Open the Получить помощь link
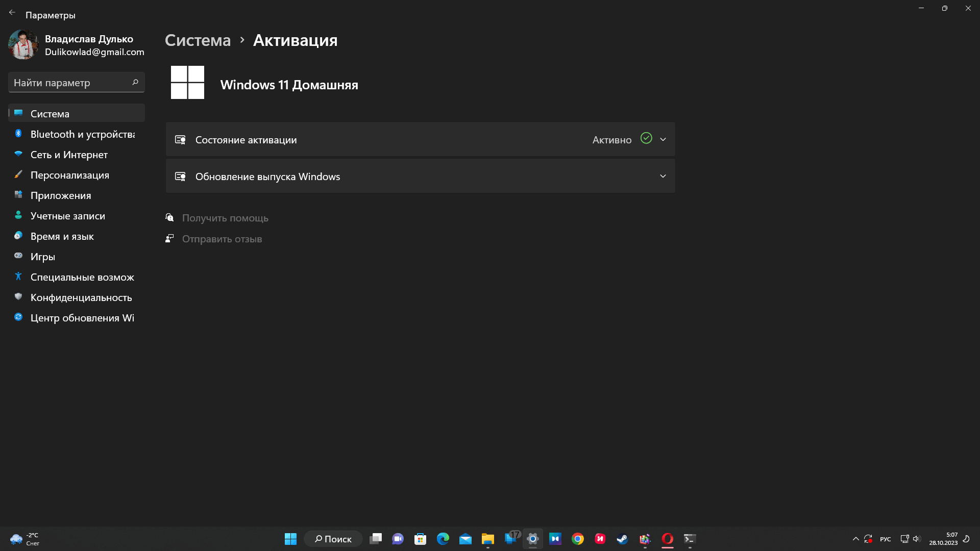The image size is (980, 551). (225, 218)
